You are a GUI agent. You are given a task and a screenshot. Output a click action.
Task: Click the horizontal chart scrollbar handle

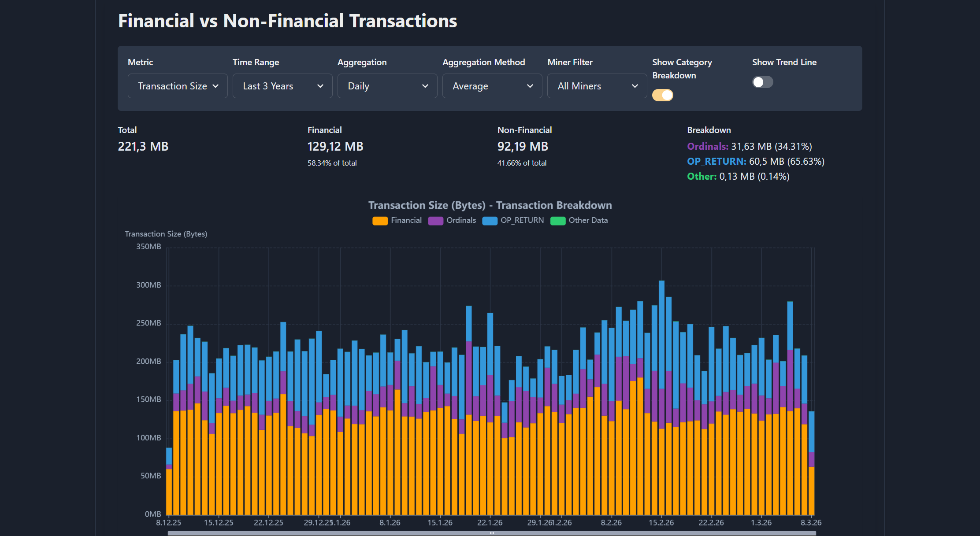492,533
